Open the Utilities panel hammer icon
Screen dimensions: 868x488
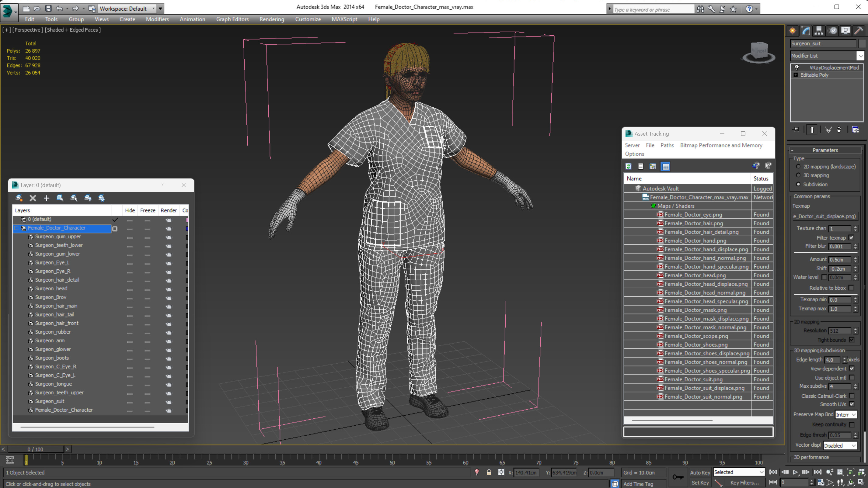pos(859,31)
